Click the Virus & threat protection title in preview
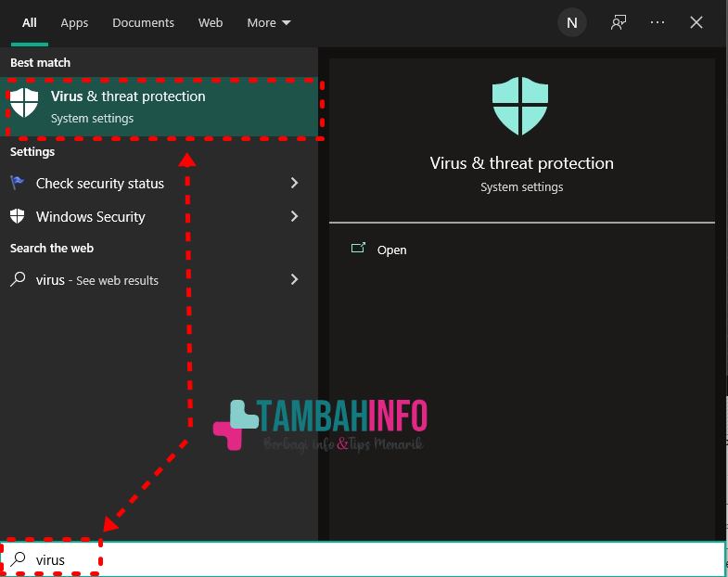 [521, 163]
